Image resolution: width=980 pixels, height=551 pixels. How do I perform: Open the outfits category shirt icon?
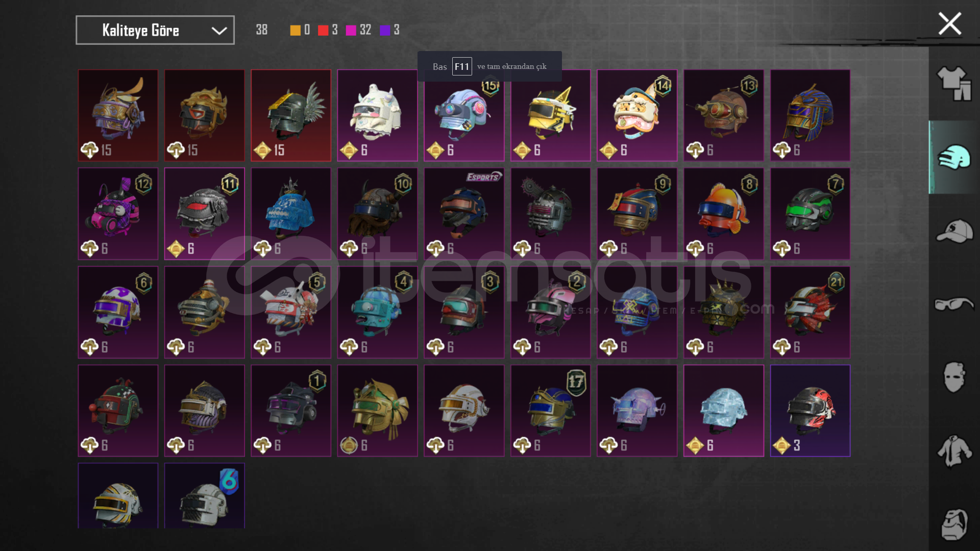tap(953, 84)
